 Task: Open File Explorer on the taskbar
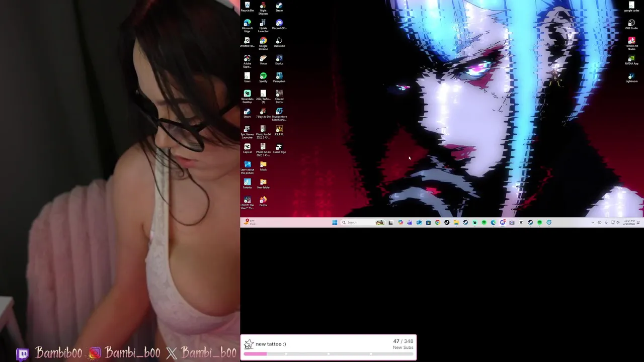(x=456, y=222)
